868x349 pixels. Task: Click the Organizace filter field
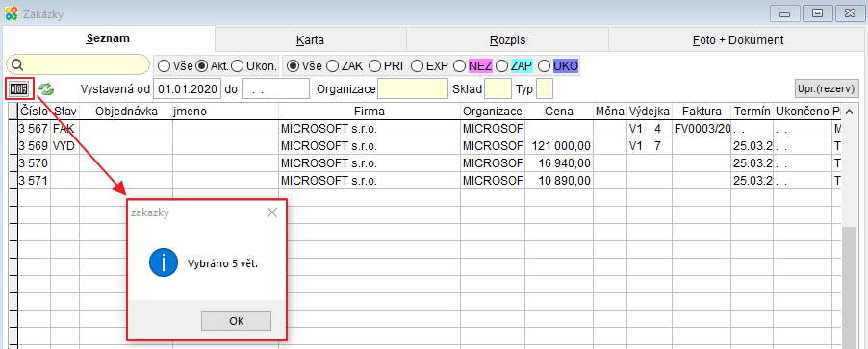(x=413, y=88)
